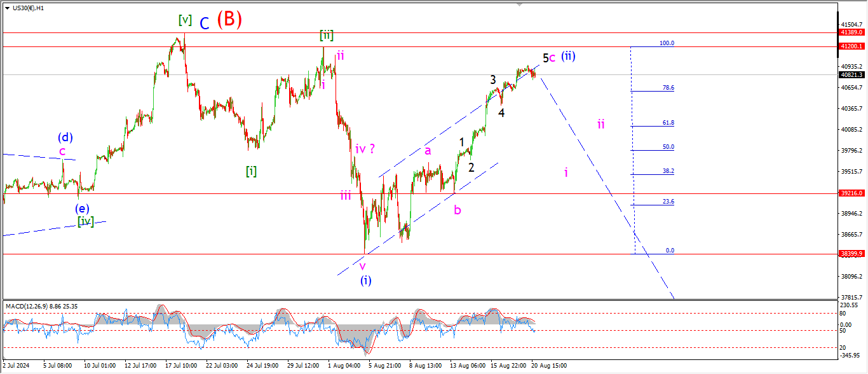Viewport: 868px width, 374px height.
Task: Click the chart shift triangle marker at top
Action: click(x=520, y=5)
